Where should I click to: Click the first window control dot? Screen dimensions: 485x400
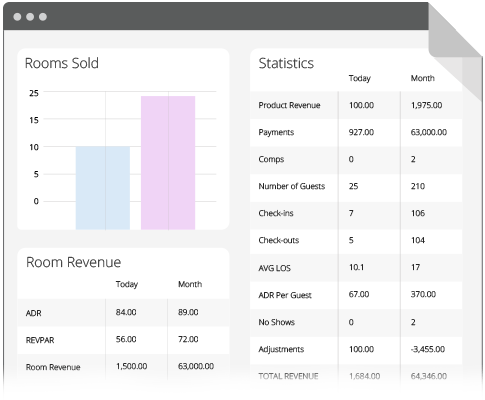pyautogui.click(x=17, y=17)
